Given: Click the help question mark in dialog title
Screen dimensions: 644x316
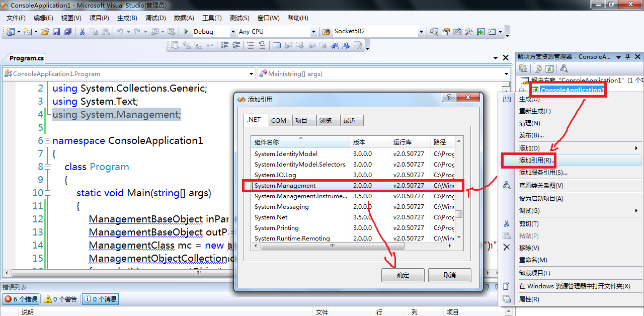Looking at the screenshot, I should (x=449, y=98).
